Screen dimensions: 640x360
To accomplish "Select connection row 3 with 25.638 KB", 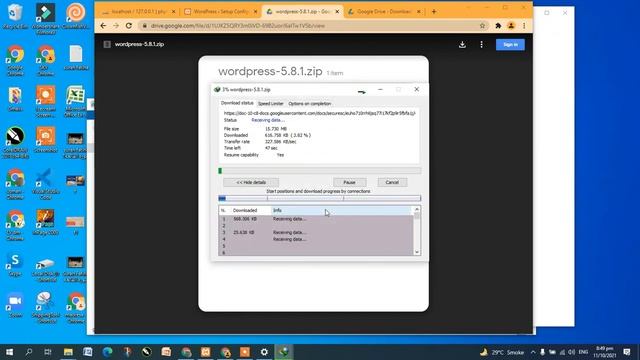I will point(316,233).
